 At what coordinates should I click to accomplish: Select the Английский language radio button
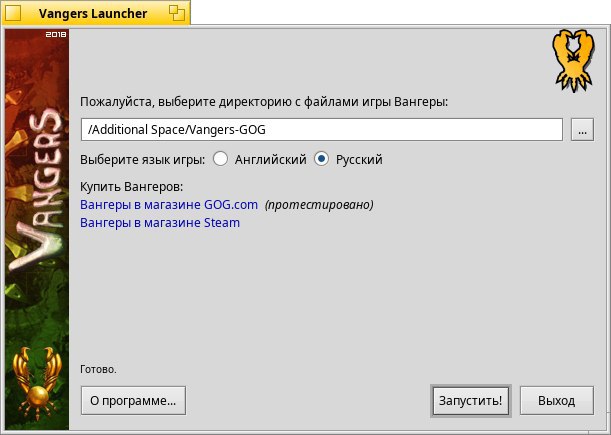(221, 159)
